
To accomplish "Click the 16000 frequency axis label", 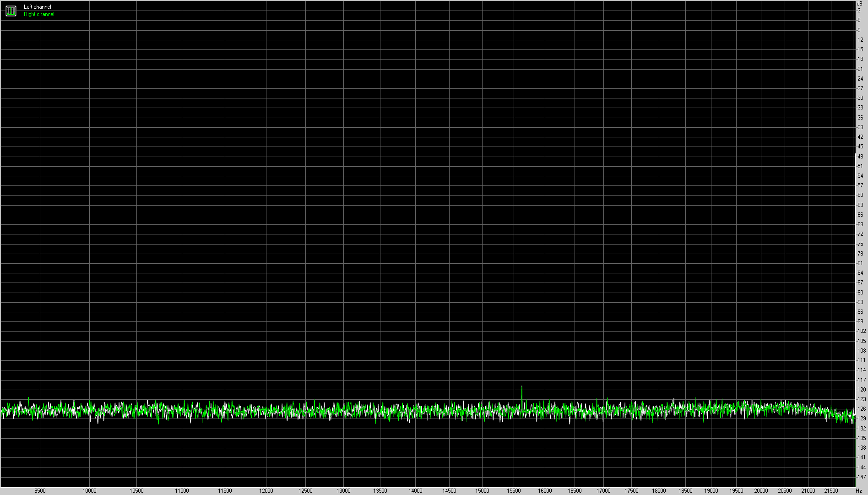I will (x=545, y=491).
